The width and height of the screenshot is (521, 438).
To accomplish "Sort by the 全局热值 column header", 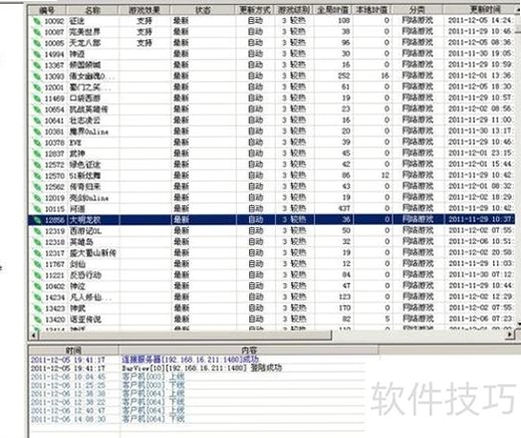I will [333, 11].
